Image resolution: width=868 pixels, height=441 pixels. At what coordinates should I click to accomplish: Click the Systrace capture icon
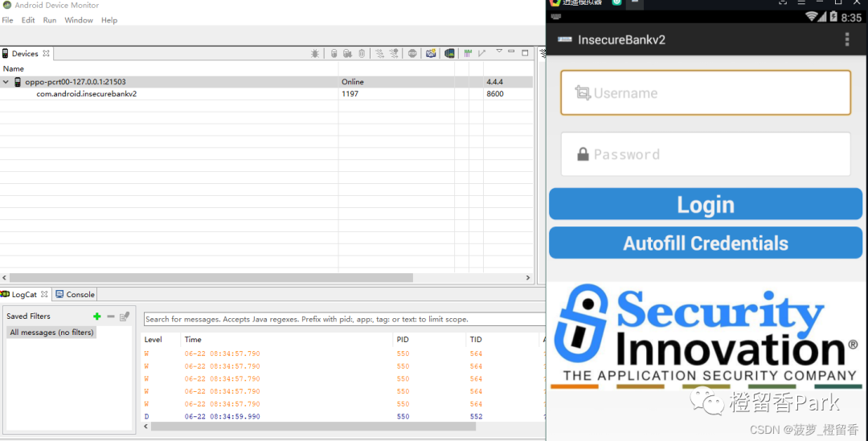pyautogui.click(x=468, y=54)
